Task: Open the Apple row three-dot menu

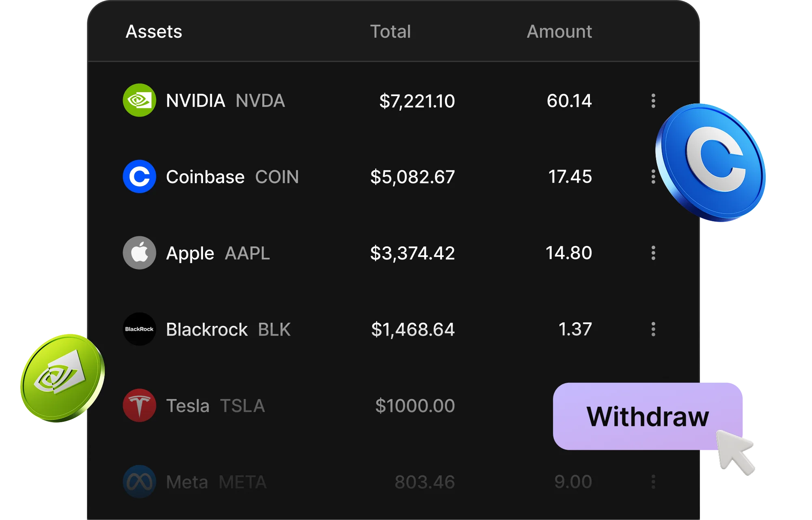Action: coord(653,253)
